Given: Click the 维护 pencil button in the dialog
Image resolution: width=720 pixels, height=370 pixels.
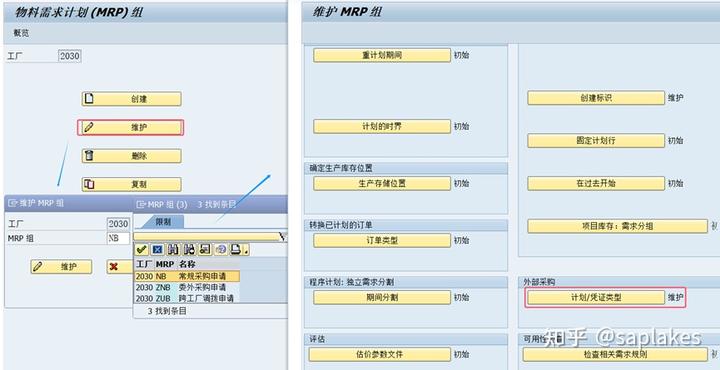Looking at the screenshot, I should click(x=61, y=267).
